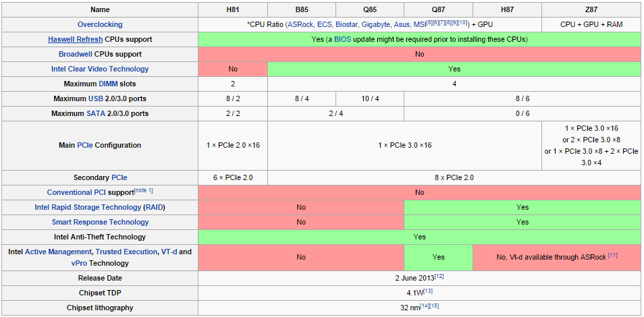Click the RAID link

154,207
